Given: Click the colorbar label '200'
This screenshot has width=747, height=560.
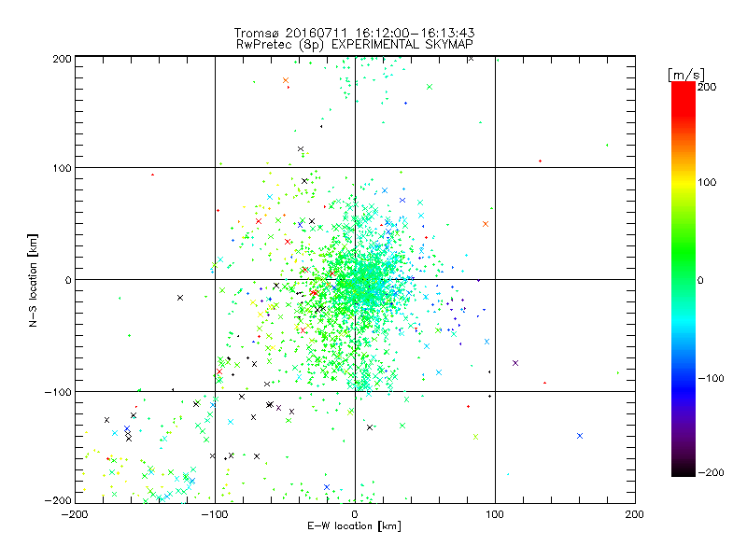Looking at the screenshot, I should (x=707, y=87).
